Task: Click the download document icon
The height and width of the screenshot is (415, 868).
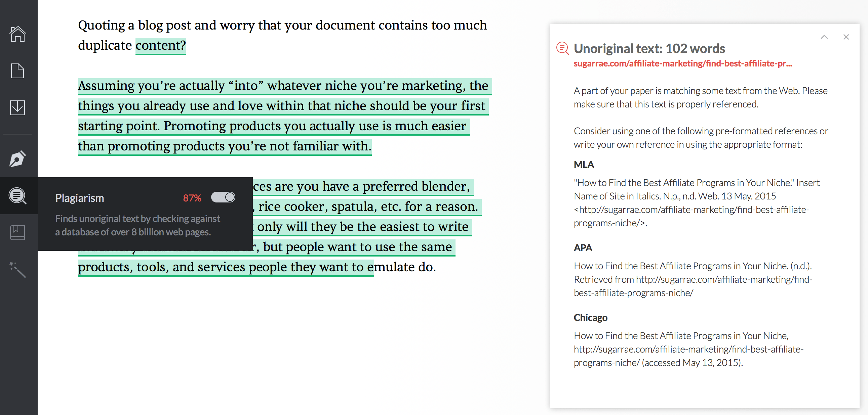Action: click(17, 108)
